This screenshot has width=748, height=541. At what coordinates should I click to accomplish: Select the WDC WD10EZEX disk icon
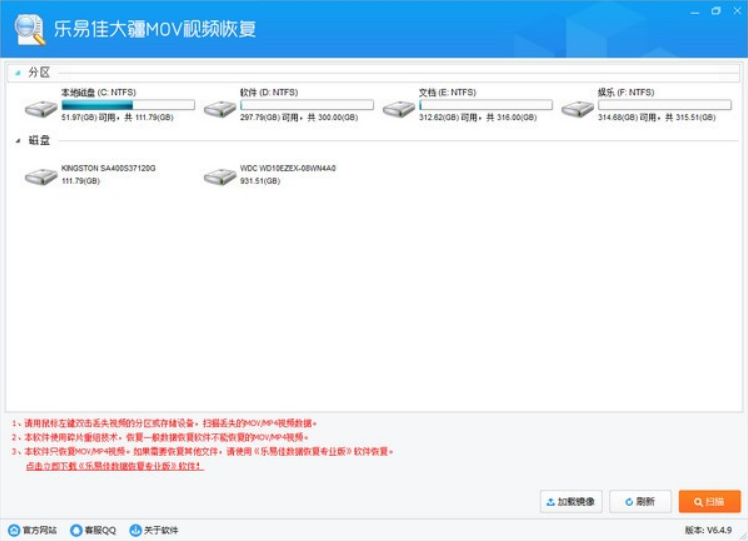220,177
